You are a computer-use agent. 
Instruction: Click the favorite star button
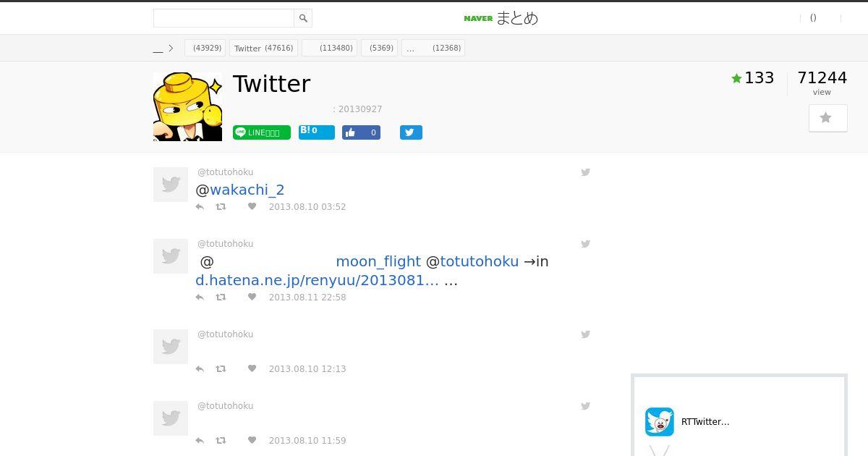pos(827,118)
